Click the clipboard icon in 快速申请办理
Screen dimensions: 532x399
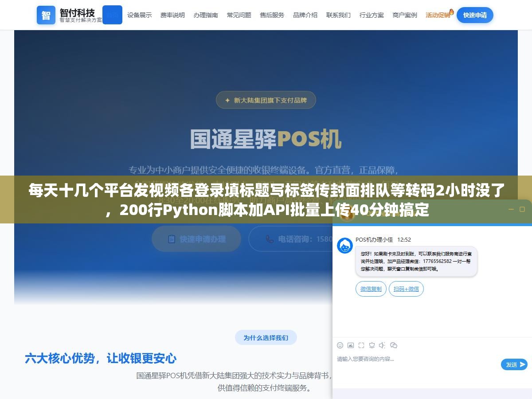click(172, 239)
